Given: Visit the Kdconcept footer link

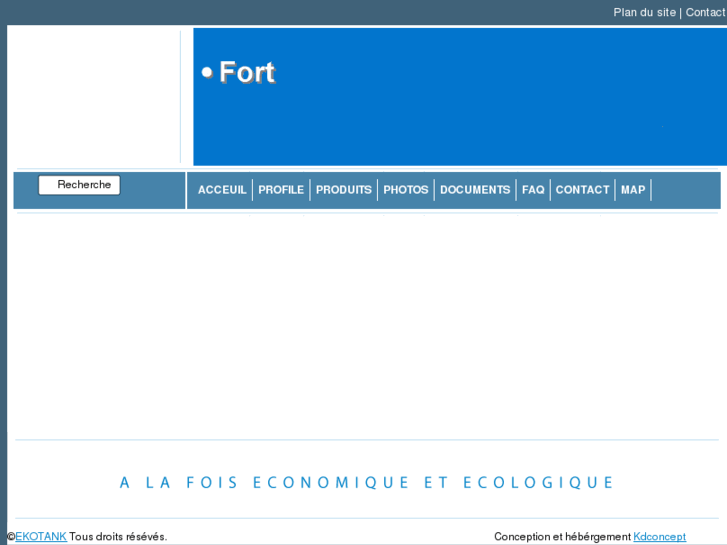Looking at the screenshot, I should [x=659, y=537].
